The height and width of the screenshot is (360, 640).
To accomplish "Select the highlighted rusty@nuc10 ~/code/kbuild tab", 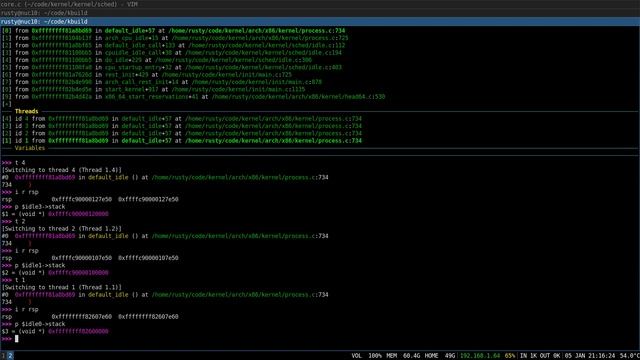I will [x=320, y=22].
